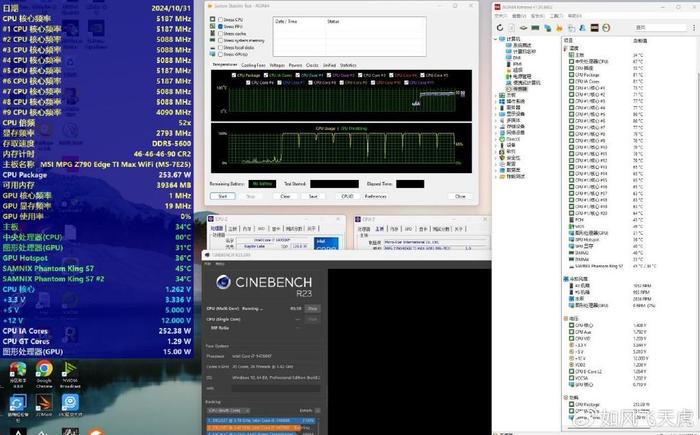Enable the Stress cache checkbox
The height and width of the screenshot is (435, 700).
click(221, 33)
